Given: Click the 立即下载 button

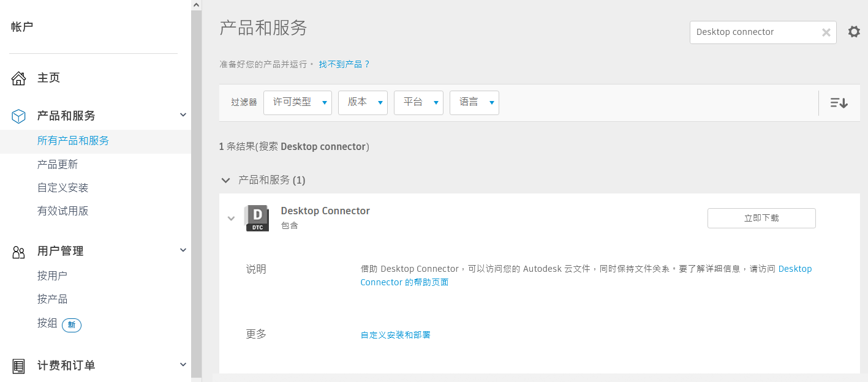Looking at the screenshot, I should [x=761, y=218].
